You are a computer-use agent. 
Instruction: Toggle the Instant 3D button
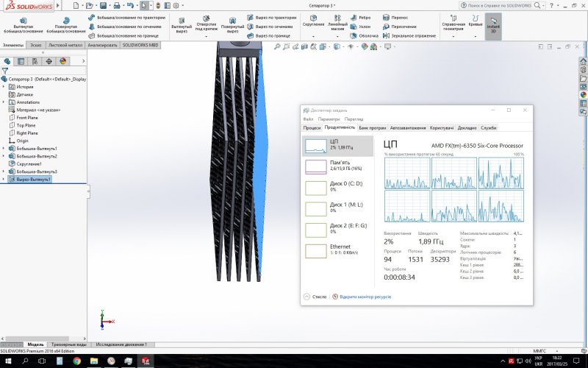coord(493,24)
